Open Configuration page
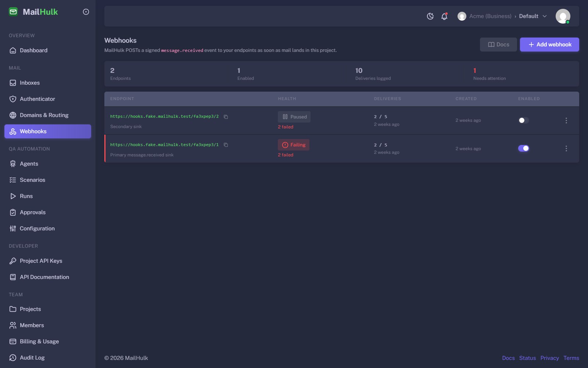The height and width of the screenshot is (368, 588). (x=48, y=229)
